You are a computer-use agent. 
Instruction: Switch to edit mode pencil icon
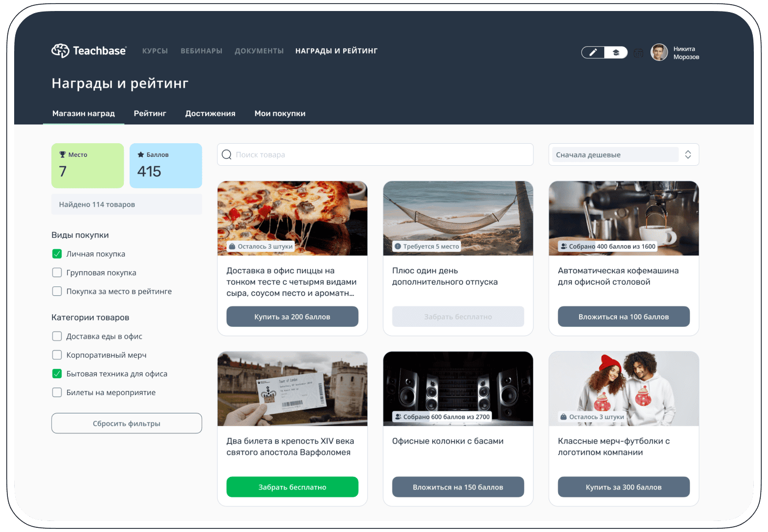click(593, 52)
